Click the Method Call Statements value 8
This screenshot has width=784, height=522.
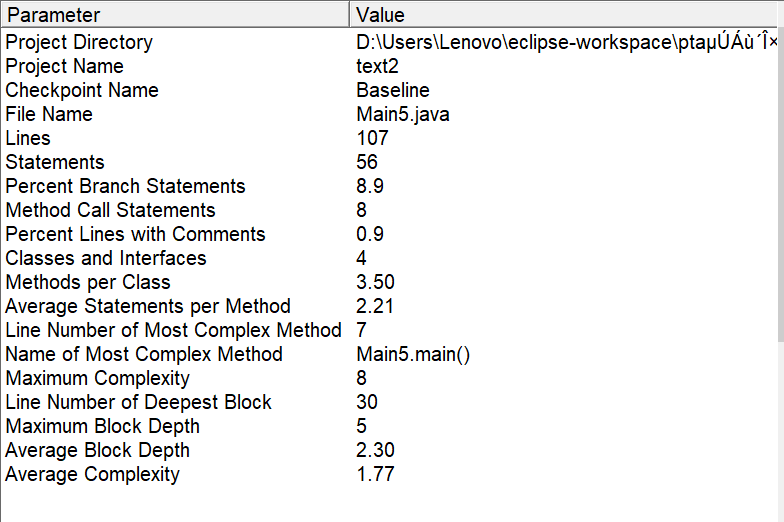(362, 210)
